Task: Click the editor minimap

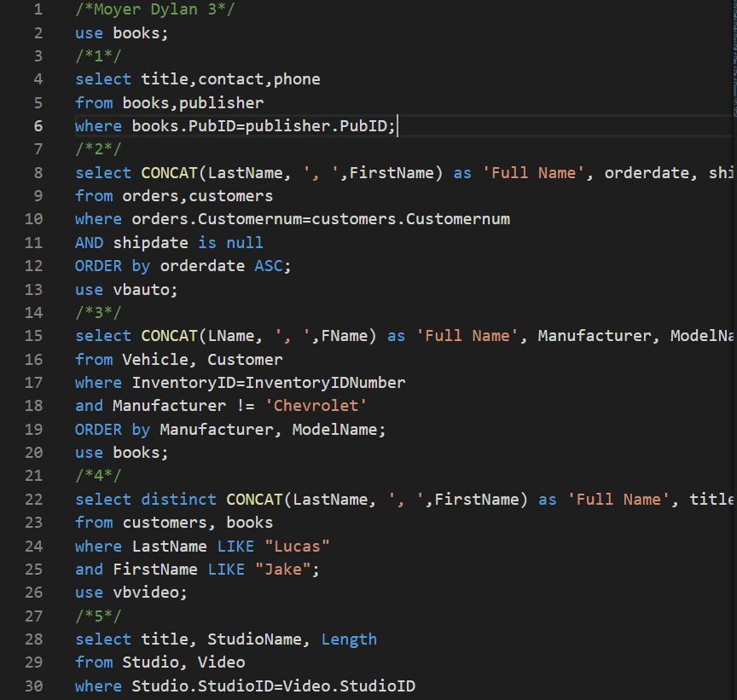Action: 734,59
